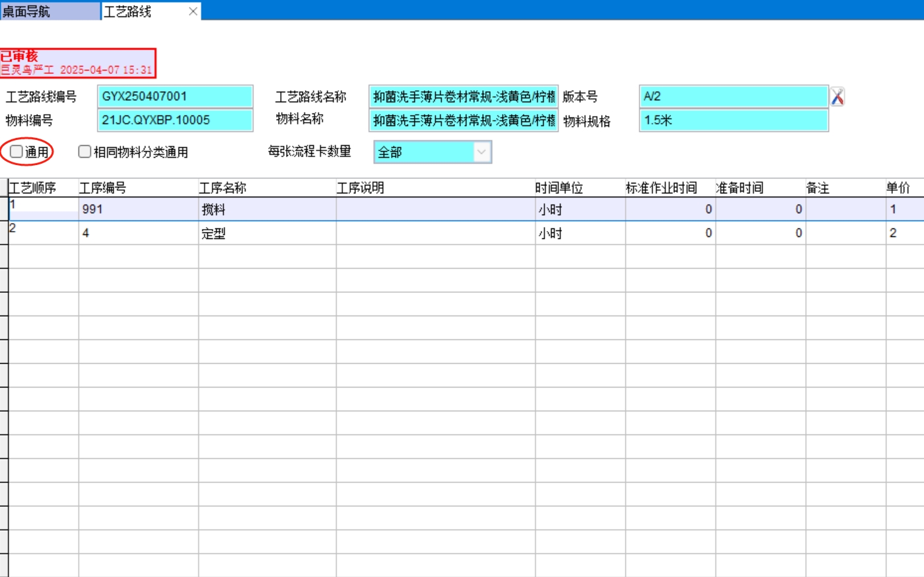Screen dimensions: 924x577
Task: Focus the 工艺路线名称 input field
Action: point(463,97)
